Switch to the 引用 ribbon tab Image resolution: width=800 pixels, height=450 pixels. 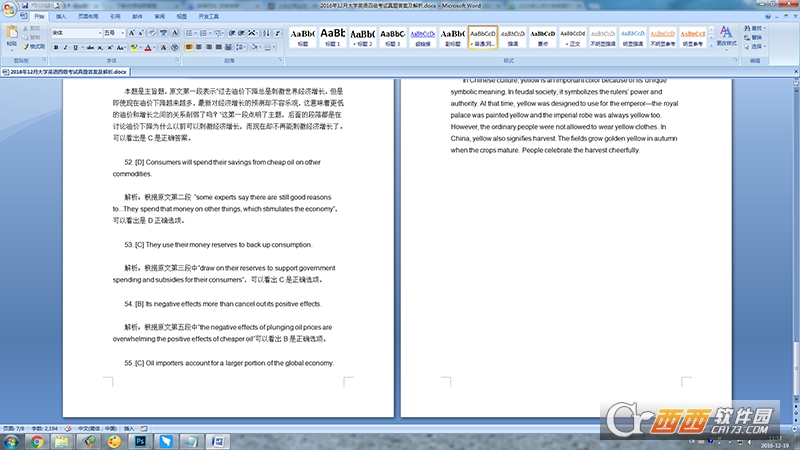(x=115, y=16)
